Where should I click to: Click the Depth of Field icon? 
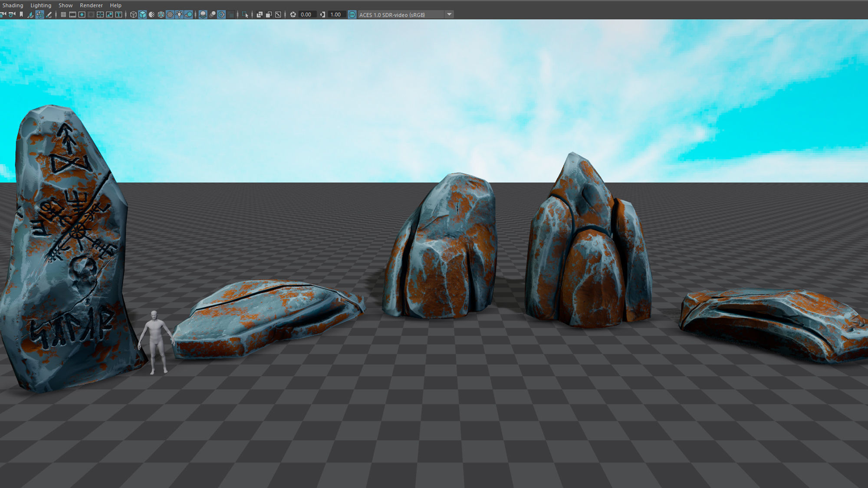[x=231, y=14]
